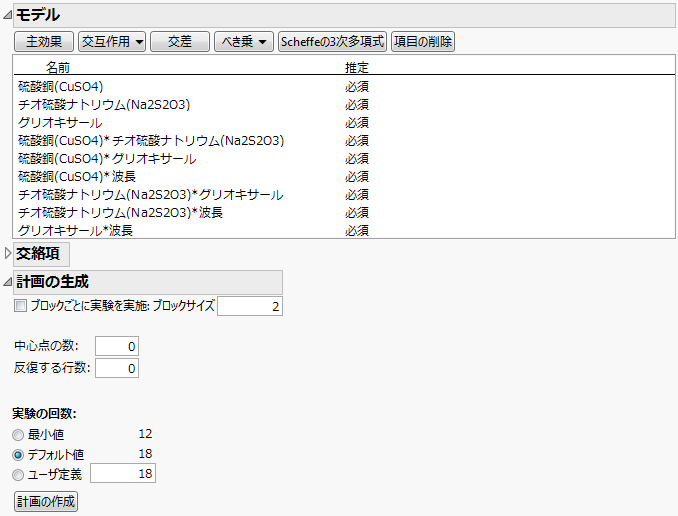The width and height of the screenshot is (678, 516).
Task: Click the 反復する行数 input field
Action: [x=117, y=368]
